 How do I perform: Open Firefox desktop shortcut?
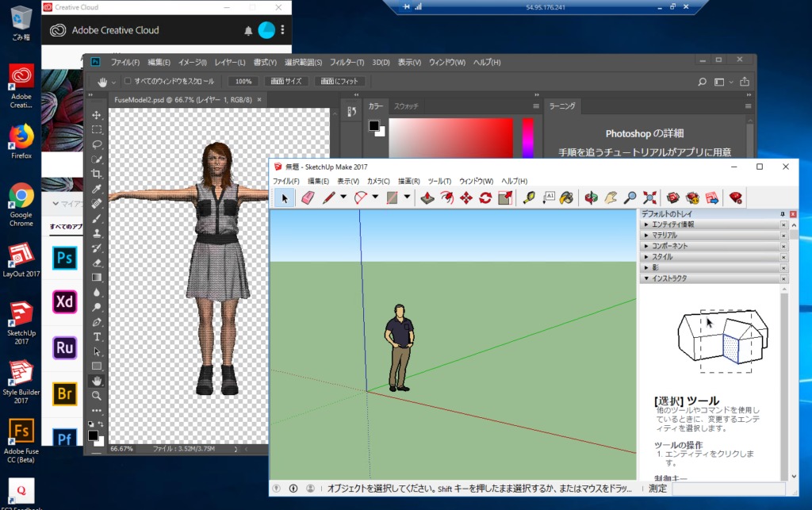21,141
